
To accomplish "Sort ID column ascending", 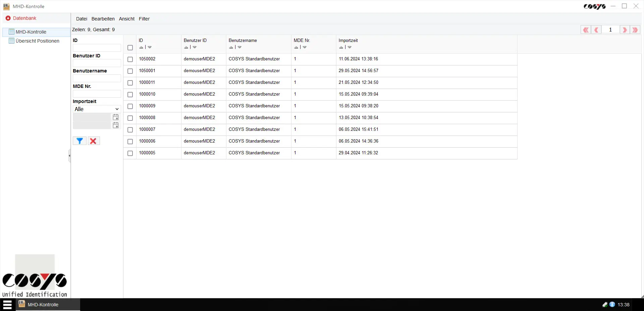I will [x=141, y=47].
